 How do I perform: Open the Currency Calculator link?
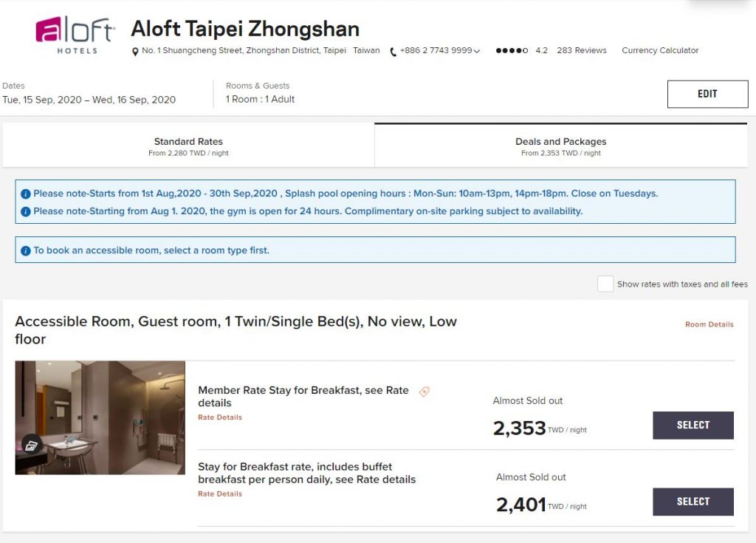659,50
